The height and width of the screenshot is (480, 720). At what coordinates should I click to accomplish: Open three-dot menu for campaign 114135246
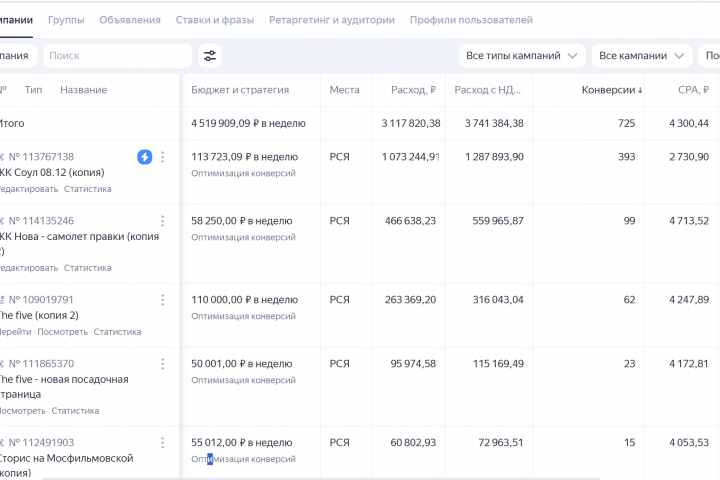pos(163,221)
